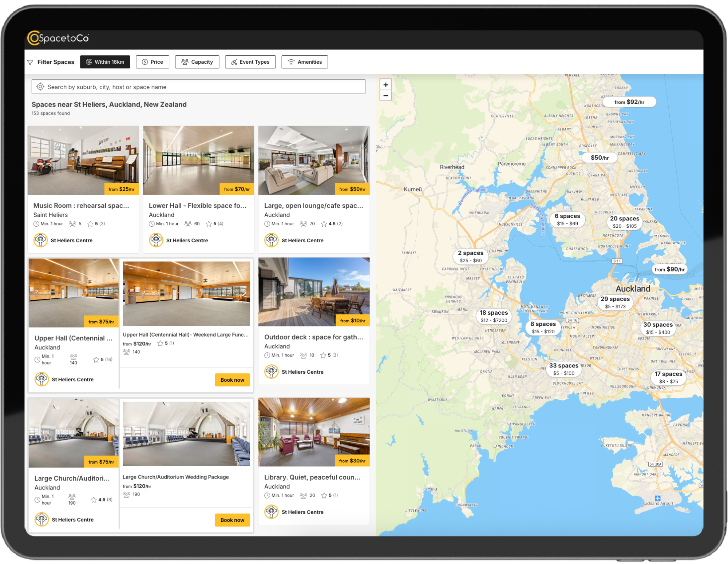Select the from $92/hr map marker
This screenshot has width=728, height=564.
pos(629,102)
